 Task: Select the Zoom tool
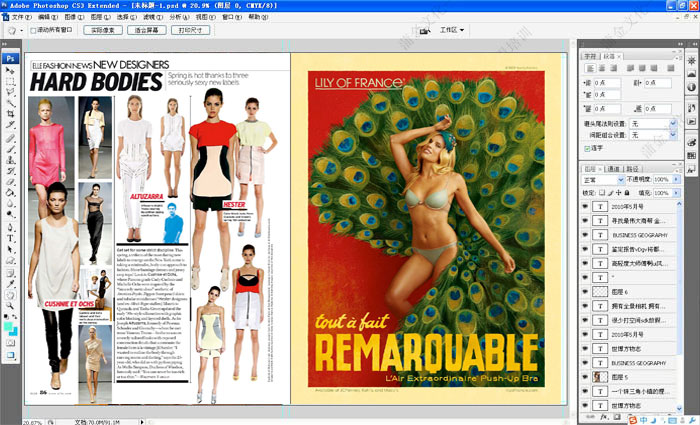[10, 306]
